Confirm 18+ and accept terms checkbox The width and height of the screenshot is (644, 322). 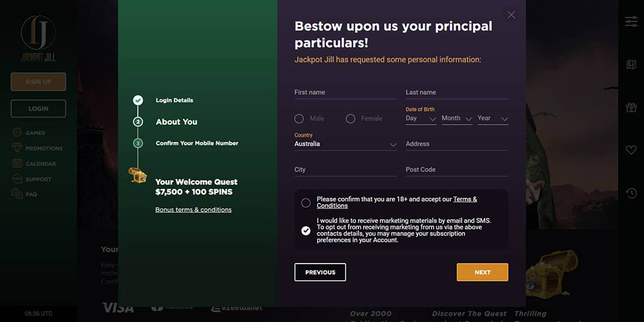[x=306, y=203]
